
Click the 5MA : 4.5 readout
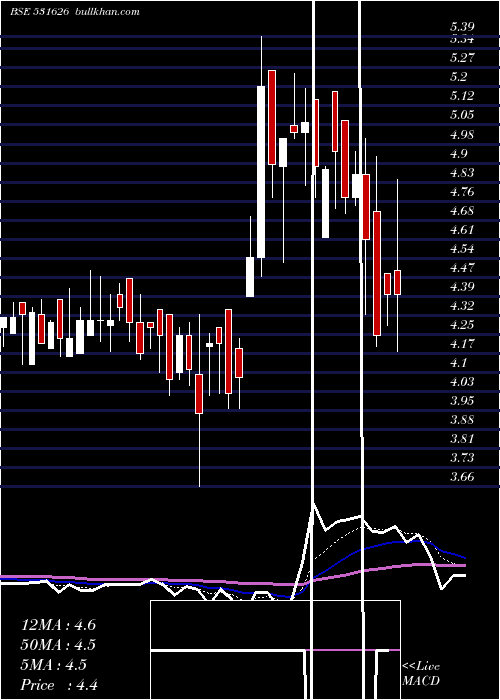click(x=54, y=665)
